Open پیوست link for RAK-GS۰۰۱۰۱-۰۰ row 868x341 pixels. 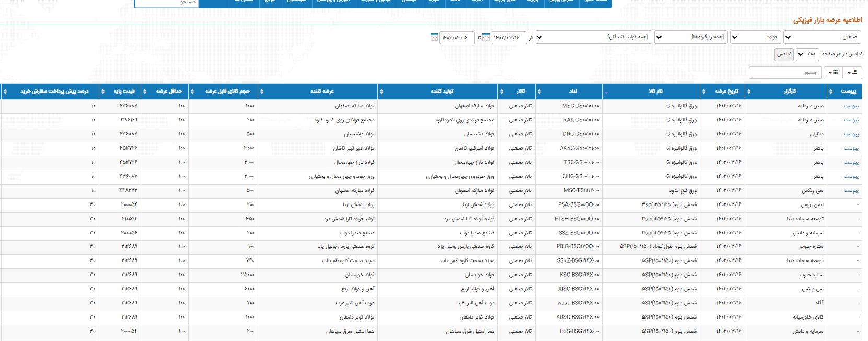(851, 120)
